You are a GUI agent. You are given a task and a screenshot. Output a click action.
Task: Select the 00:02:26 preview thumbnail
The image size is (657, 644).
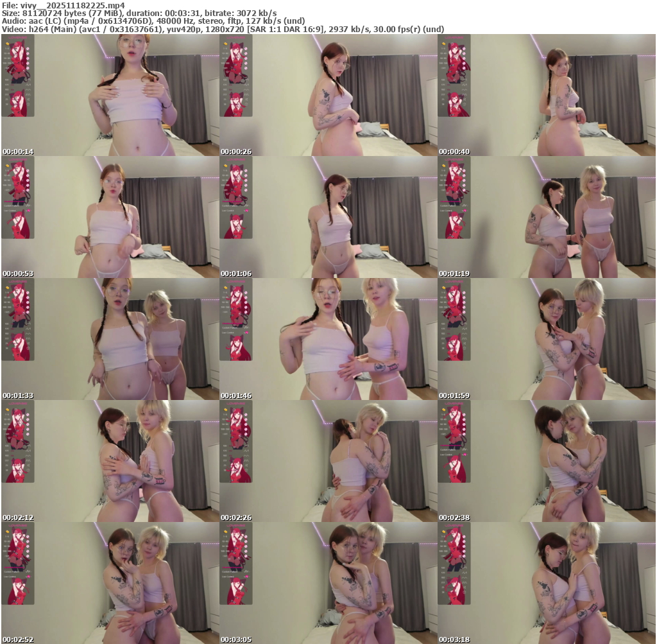pyautogui.click(x=328, y=461)
